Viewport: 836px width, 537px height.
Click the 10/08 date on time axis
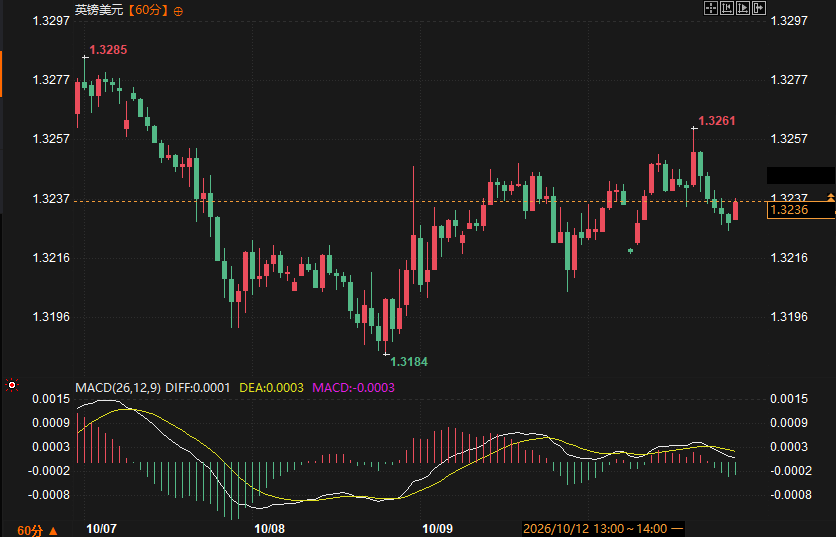[x=269, y=529]
